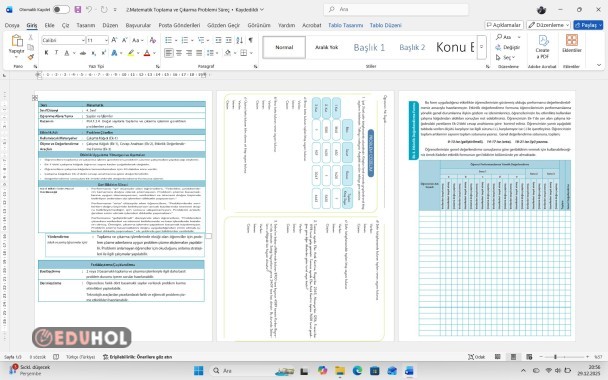The width and height of the screenshot is (608, 380).
Task: Click the subscript x₂ icon
Action: point(94,53)
